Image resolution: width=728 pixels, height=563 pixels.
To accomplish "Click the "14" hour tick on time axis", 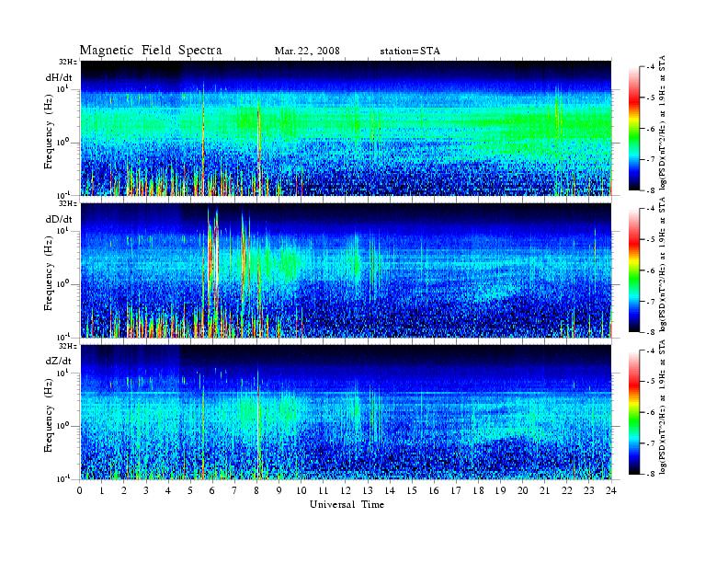I will tap(390, 490).
